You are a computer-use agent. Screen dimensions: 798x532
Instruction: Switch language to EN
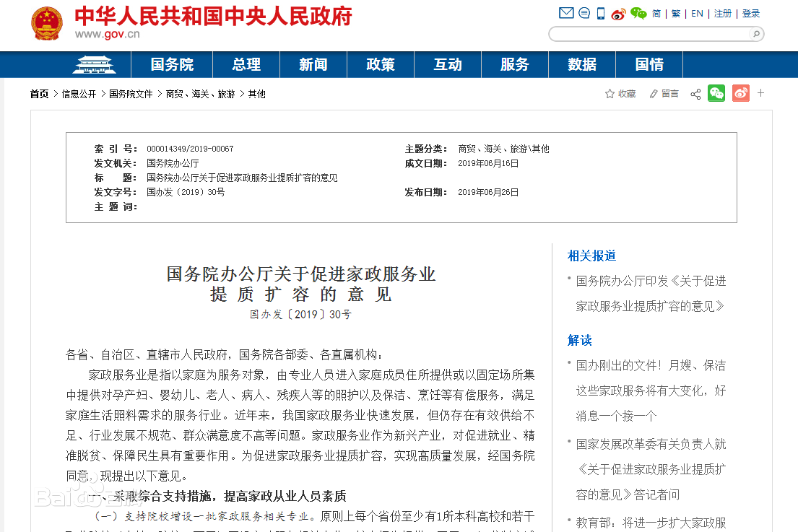pyautogui.click(x=697, y=14)
